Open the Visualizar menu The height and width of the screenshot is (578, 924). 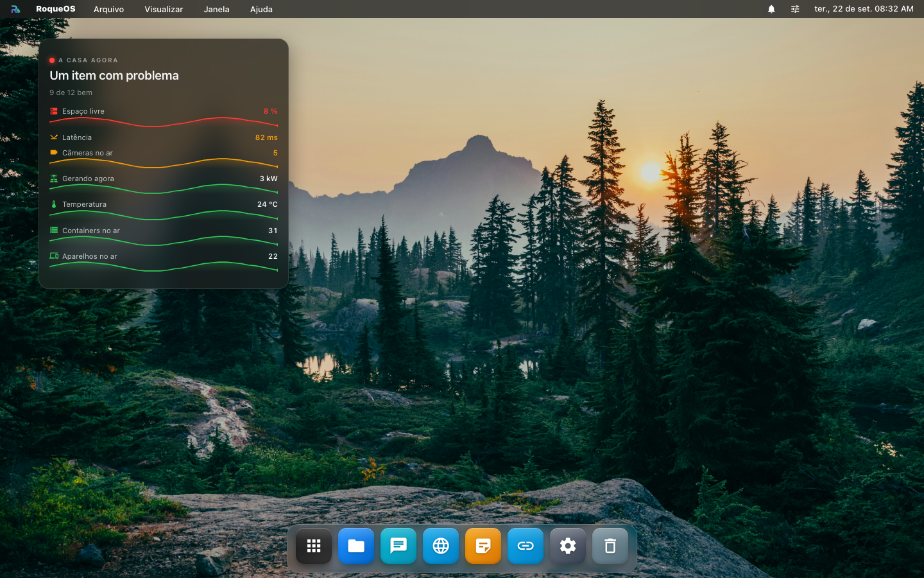tap(164, 9)
